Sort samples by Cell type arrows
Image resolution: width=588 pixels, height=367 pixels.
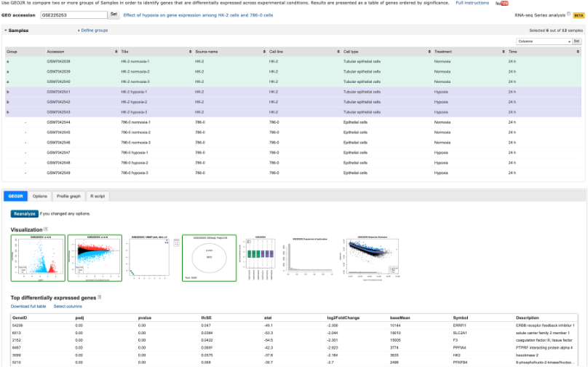pos(429,52)
